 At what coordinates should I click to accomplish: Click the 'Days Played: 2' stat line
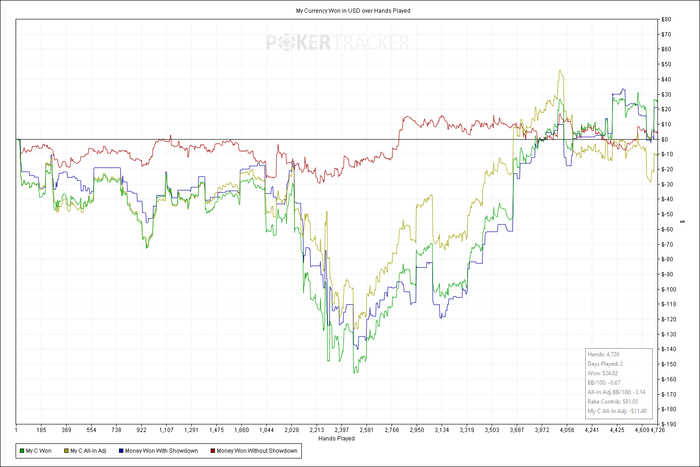(x=605, y=363)
